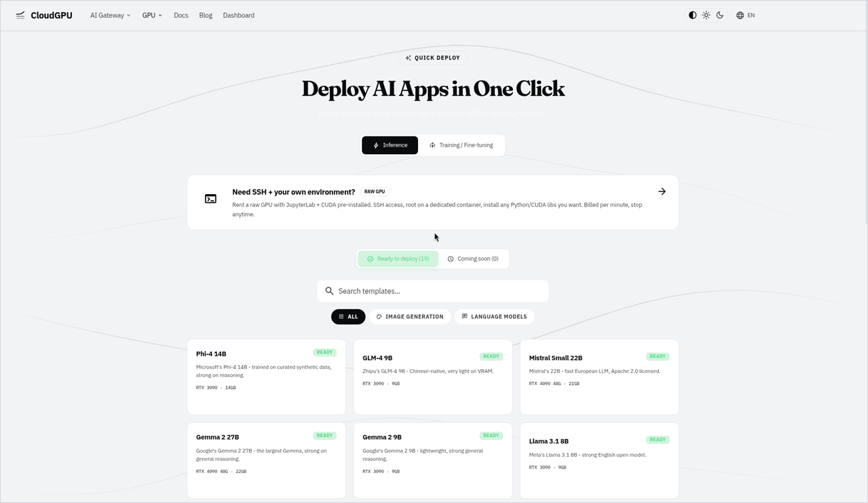Click the clock icon in Coming soon
The image size is (868, 503).
[451, 259]
